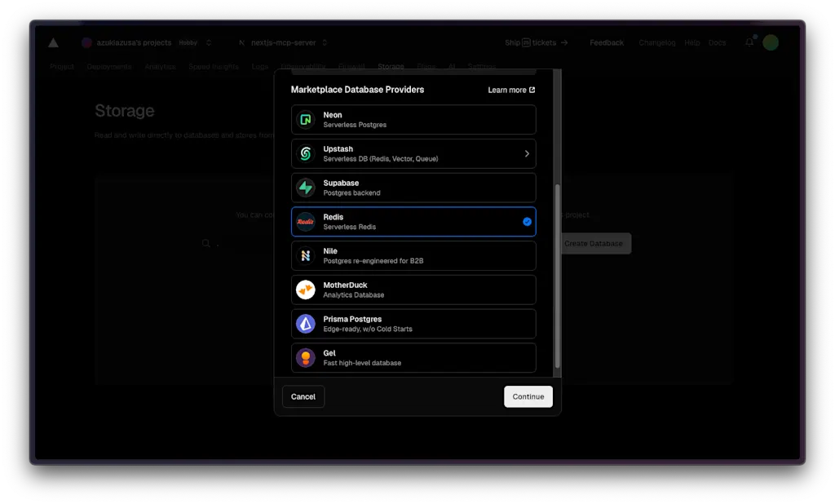The width and height of the screenshot is (835, 504).
Task: Click the Cancel button
Action: (x=303, y=396)
